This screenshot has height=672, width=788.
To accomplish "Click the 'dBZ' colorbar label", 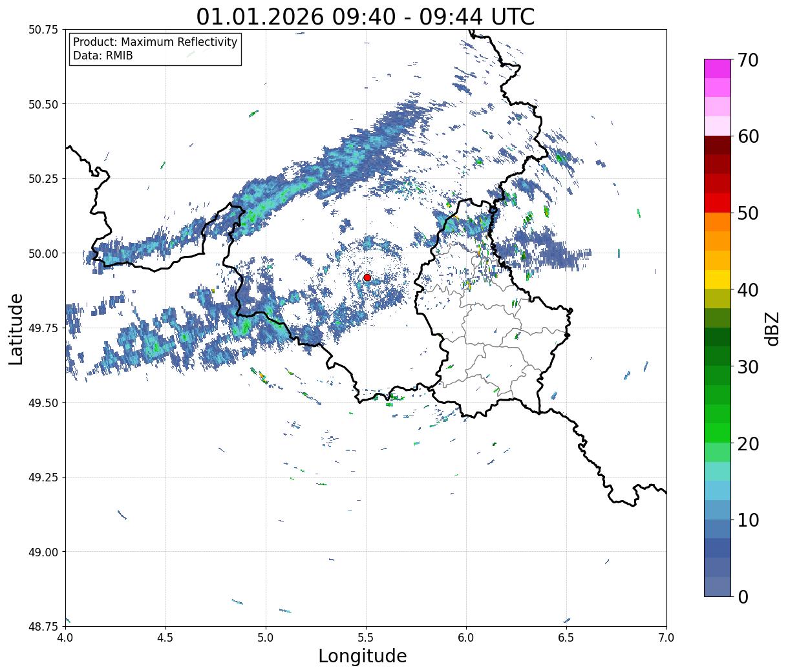I will pos(772,328).
